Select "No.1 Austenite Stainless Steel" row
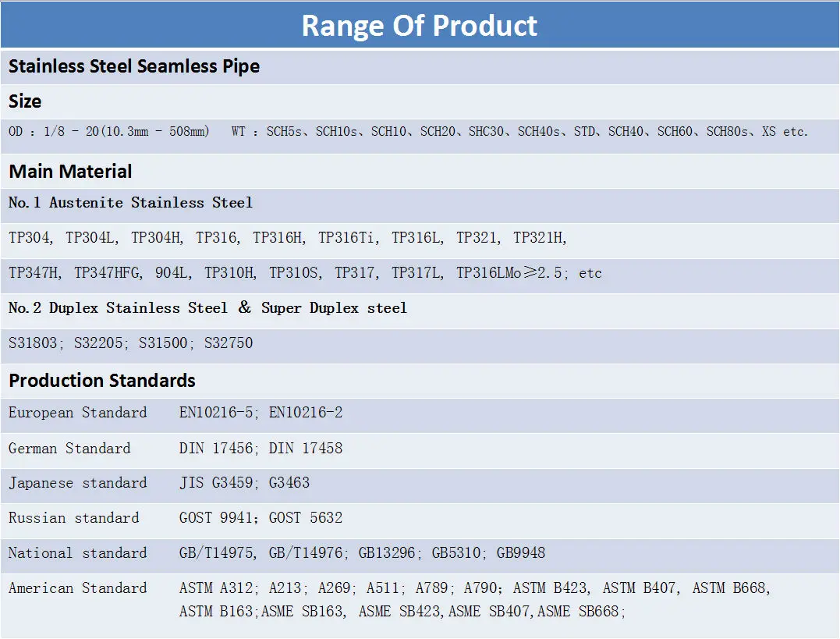The width and height of the screenshot is (840, 639). point(130,203)
